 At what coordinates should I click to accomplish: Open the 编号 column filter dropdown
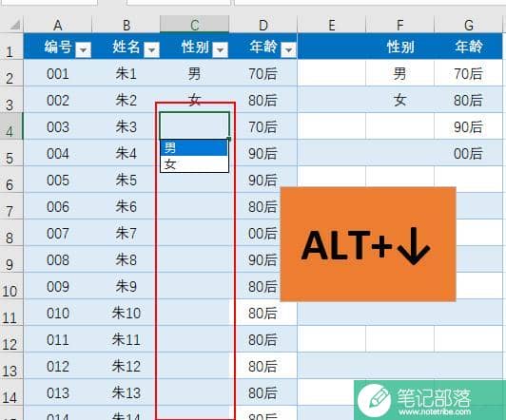(x=83, y=49)
